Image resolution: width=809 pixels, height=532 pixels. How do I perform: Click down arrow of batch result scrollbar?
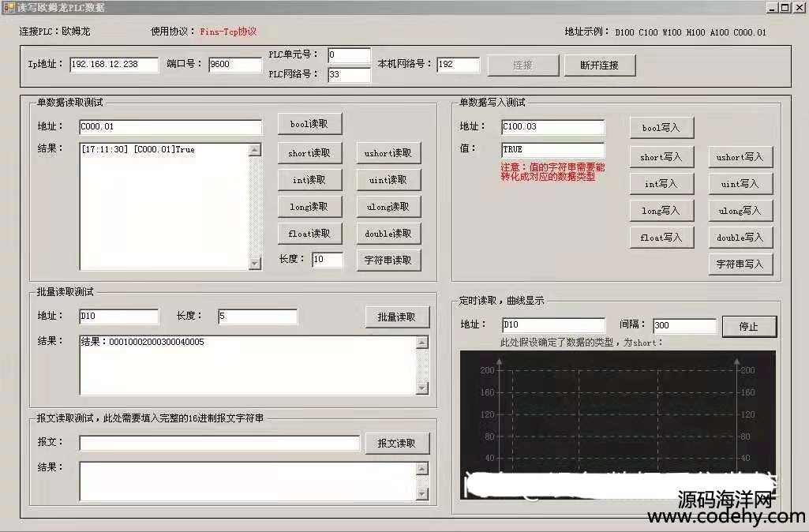tap(422, 388)
